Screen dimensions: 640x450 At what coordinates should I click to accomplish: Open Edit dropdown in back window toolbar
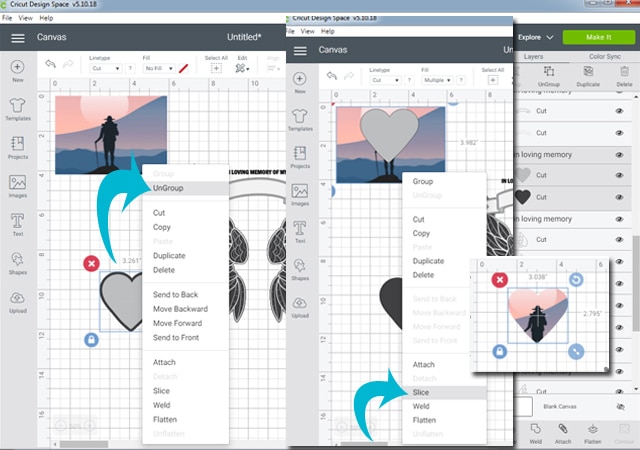pyautogui.click(x=242, y=68)
